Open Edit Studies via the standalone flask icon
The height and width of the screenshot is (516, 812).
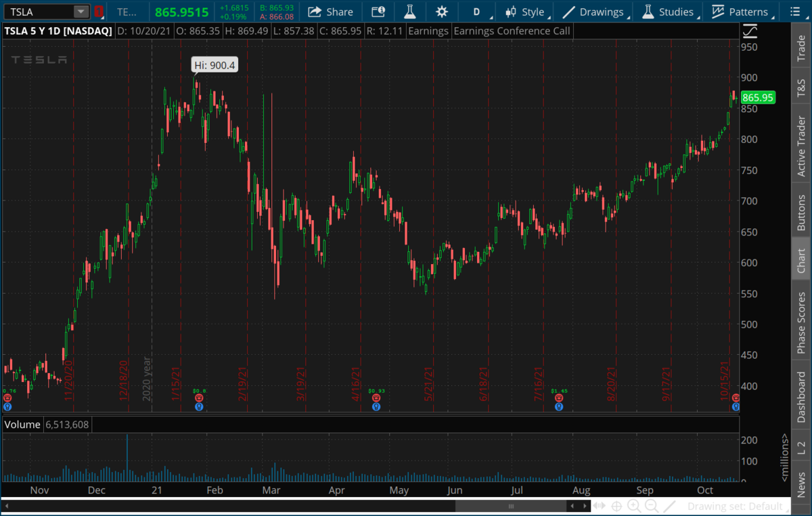[x=410, y=12]
